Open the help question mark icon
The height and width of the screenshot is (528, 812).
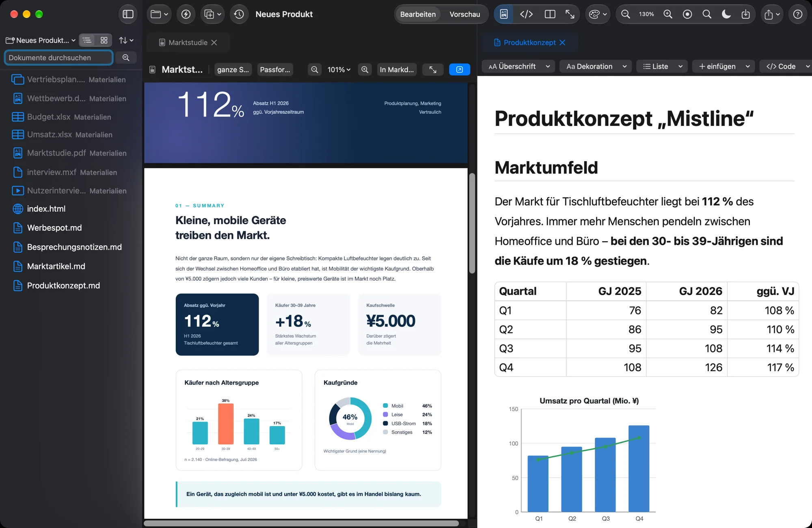(x=798, y=14)
